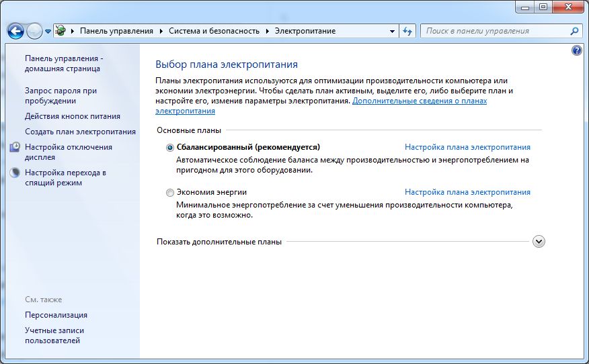Open Создать план электропитания in sidebar

(x=80, y=132)
